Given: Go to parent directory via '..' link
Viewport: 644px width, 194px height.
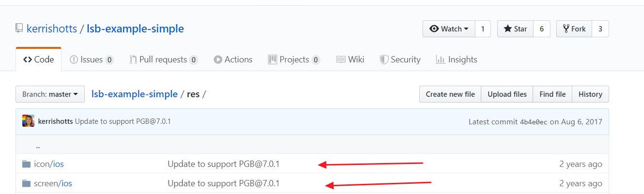Looking at the screenshot, I should [38, 146].
